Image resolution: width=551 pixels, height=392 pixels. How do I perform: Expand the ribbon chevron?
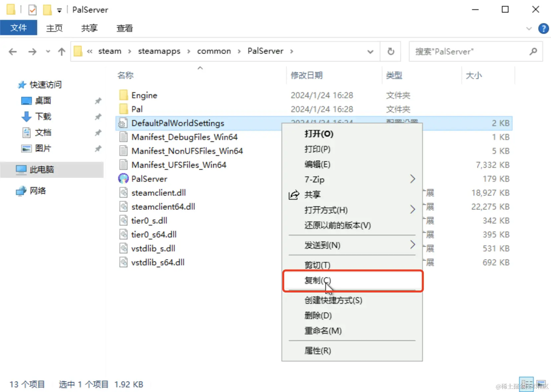point(529,29)
